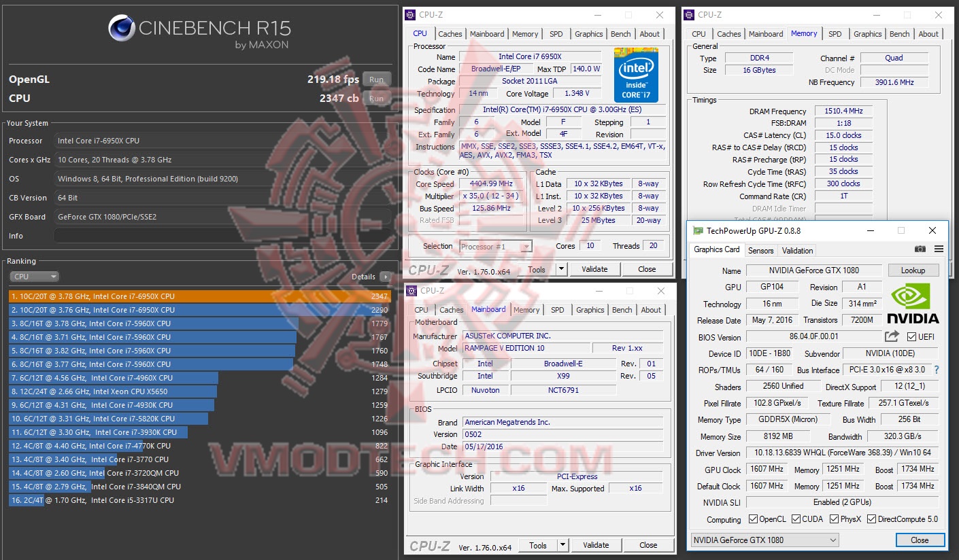Click the title bar icon of CPU-Z Mainboard window

pyautogui.click(x=411, y=291)
